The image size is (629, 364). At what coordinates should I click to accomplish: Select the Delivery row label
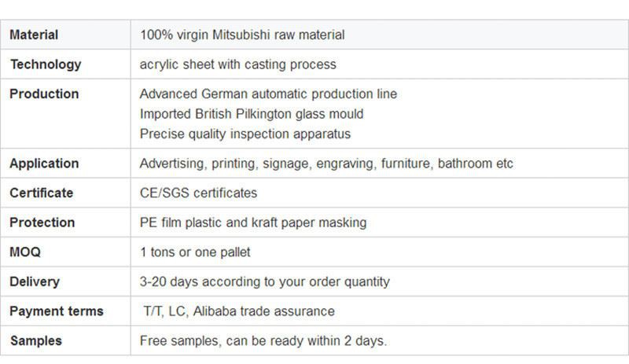click(34, 281)
